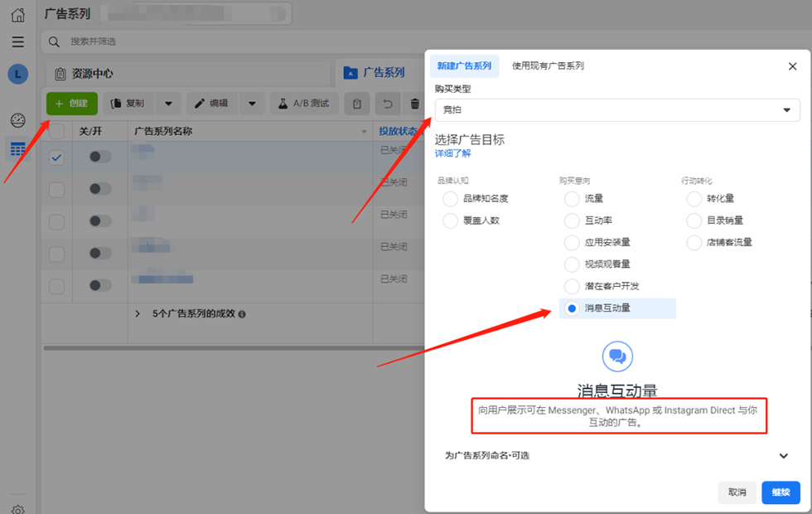The width and height of the screenshot is (812, 514).
Task: Click the blue 继续 button
Action: 781,492
